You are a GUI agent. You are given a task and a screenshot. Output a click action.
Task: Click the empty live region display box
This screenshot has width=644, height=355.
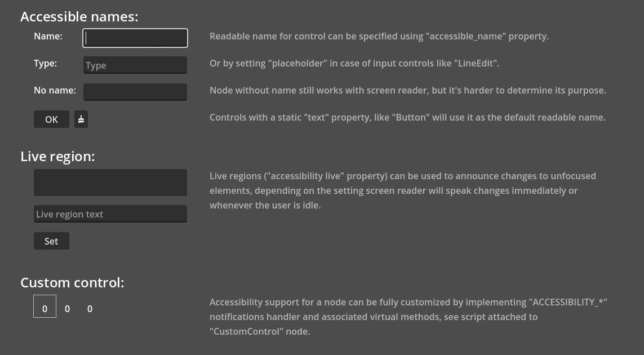click(x=110, y=182)
